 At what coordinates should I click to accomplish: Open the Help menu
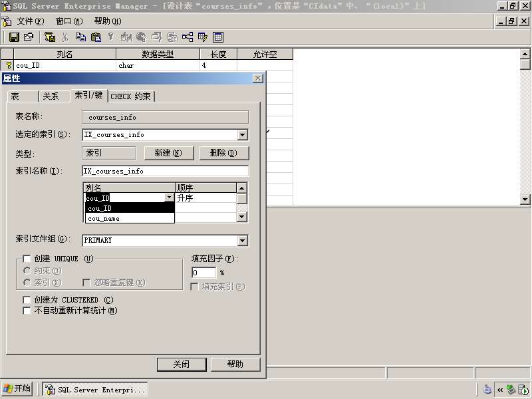click(108, 21)
